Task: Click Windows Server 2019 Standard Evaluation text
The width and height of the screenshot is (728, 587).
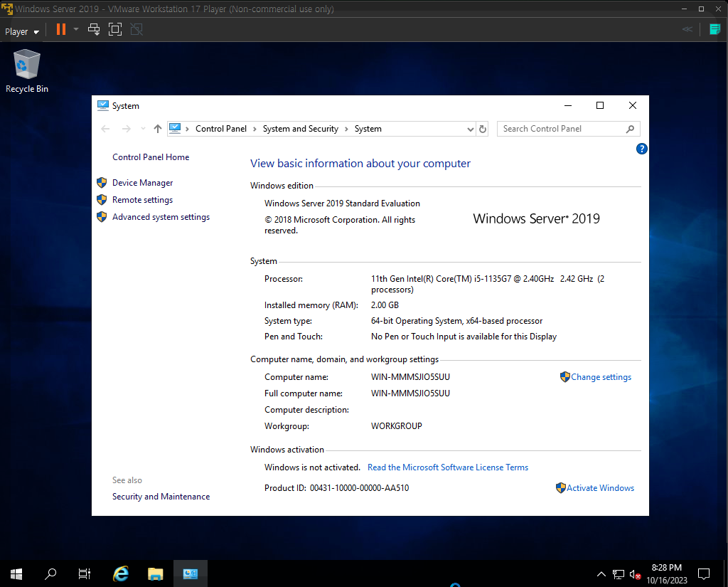Action: (x=342, y=203)
